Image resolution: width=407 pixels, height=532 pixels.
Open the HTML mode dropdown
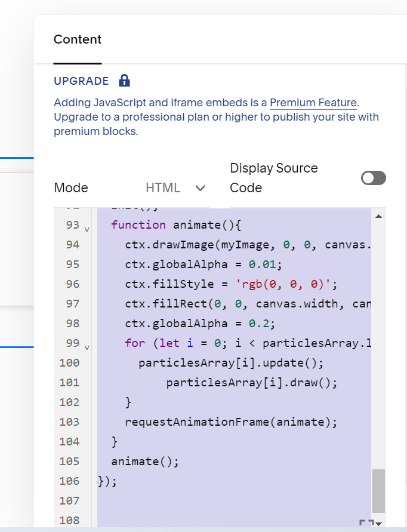pyautogui.click(x=175, y=187)
